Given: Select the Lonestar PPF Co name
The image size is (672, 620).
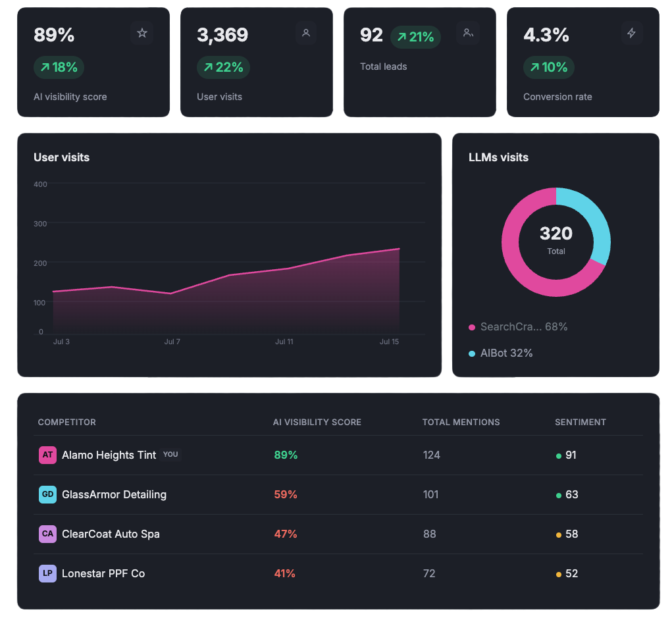Looking at the screenshot, I should 103,573.
